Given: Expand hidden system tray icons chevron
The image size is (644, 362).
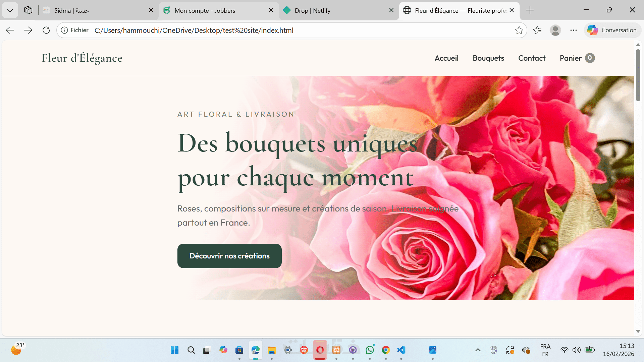Looking at the screenshot, I should pos(478,350).
